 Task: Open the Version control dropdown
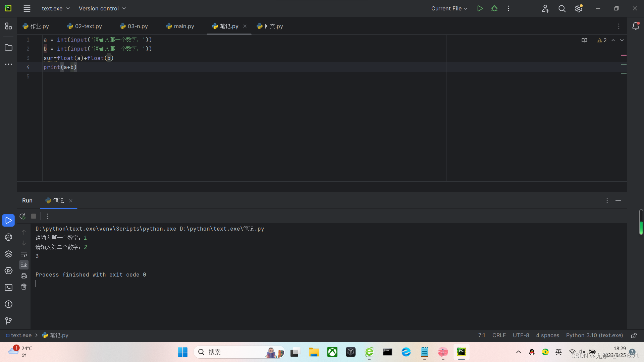[102, 8]
